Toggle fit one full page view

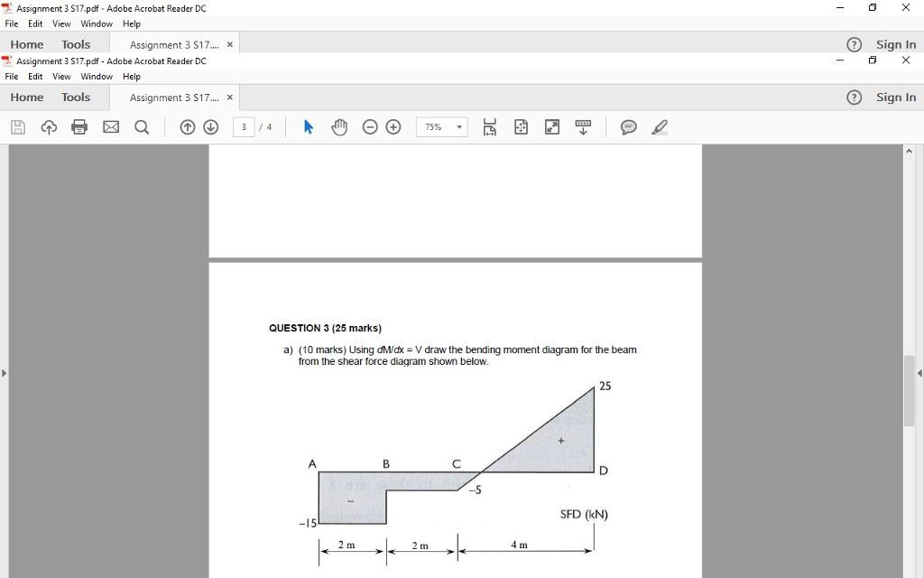click(x=521, y=126)
